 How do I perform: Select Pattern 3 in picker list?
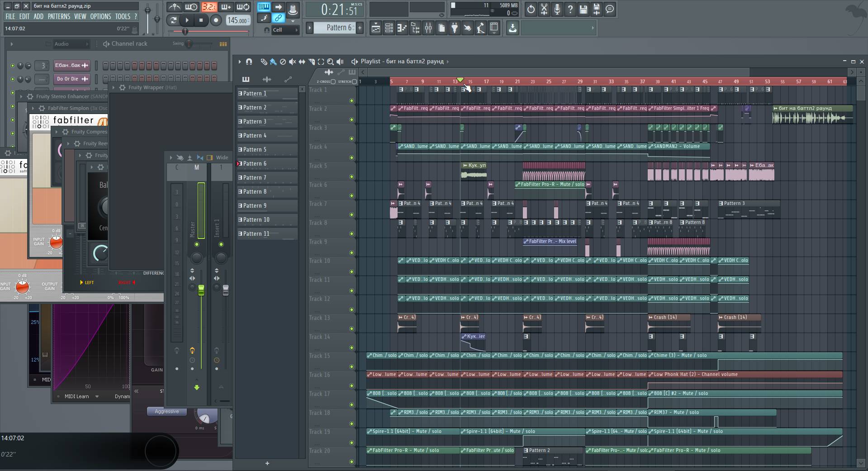coord(267,121)
